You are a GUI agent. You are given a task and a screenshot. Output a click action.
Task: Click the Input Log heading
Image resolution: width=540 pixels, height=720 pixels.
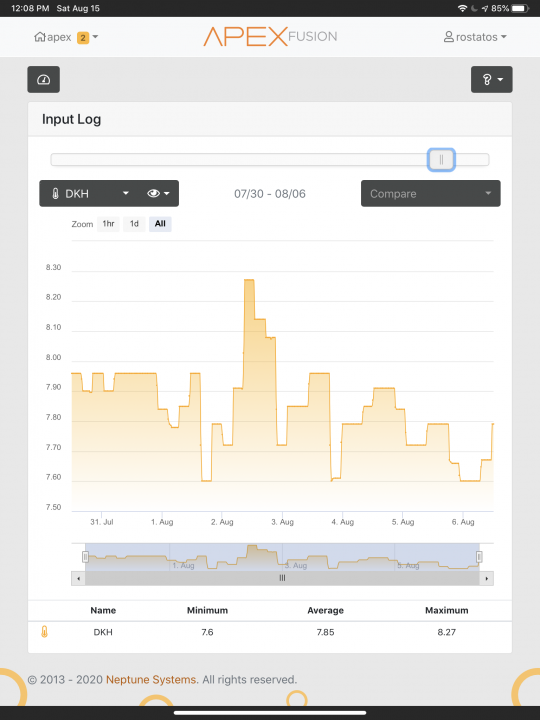coord(71,119)
